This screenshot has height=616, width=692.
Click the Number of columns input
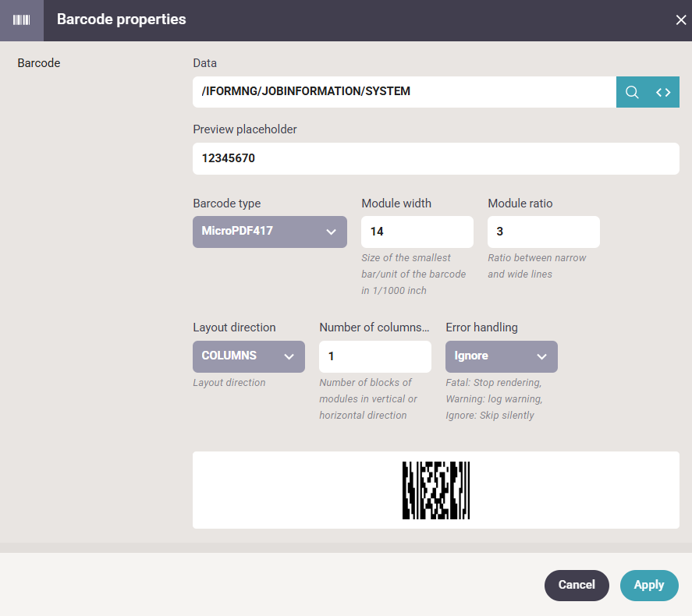(375, 356)
